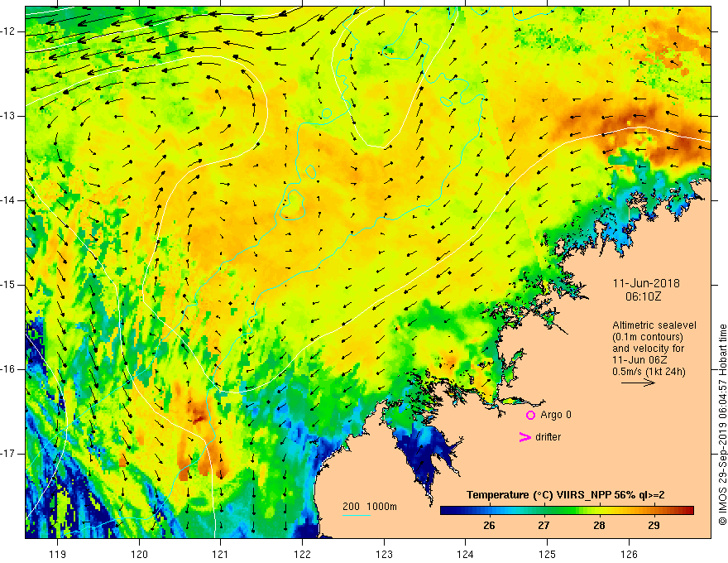Click the color bar tick label '26'

click(x=489, y=526)
